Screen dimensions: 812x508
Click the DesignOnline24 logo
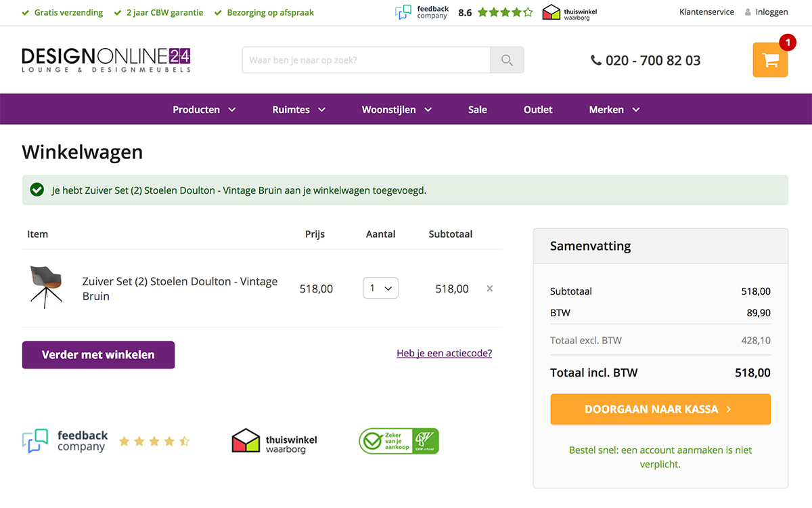[x=106, y=60]
